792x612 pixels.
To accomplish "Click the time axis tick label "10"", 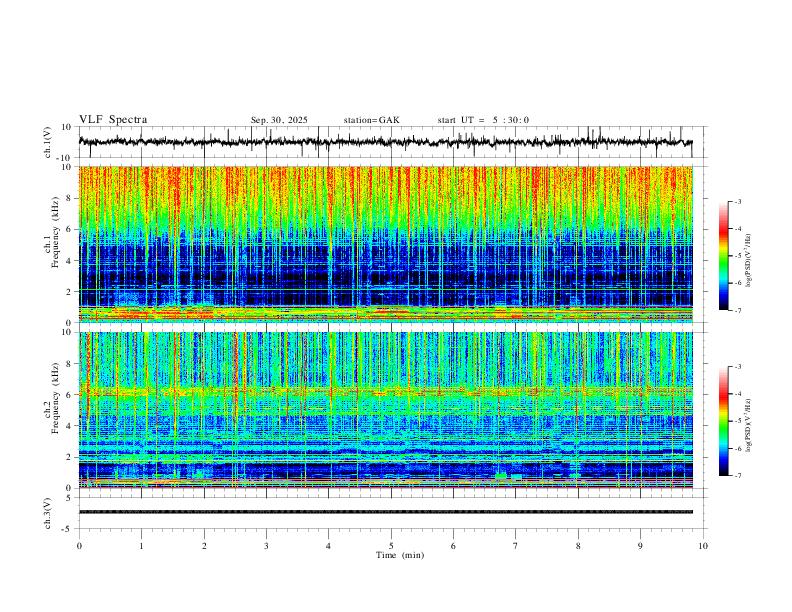I will (x=703, y=546).
